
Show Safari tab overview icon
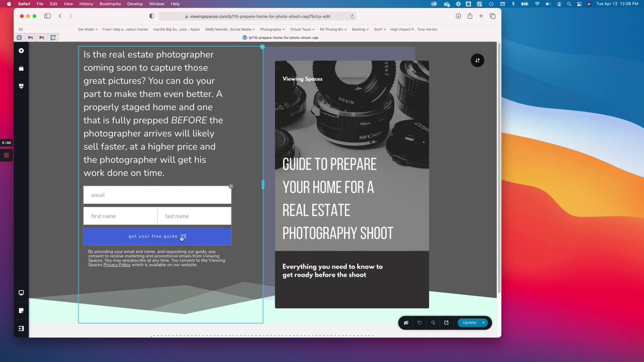(x=493, y=16)
